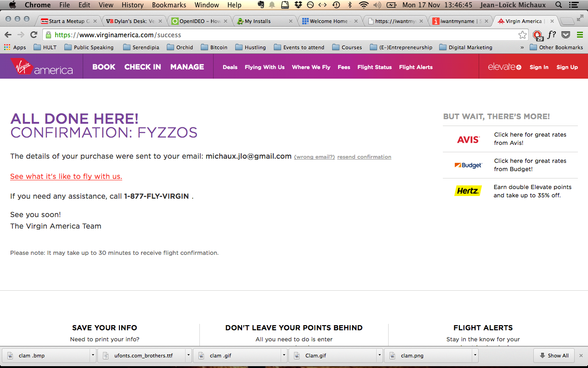This screenshot has width=588, height=368.
Task: Open the ufonts.com_brothers.ttf downloaded file
Action: (x=142, y=356)
